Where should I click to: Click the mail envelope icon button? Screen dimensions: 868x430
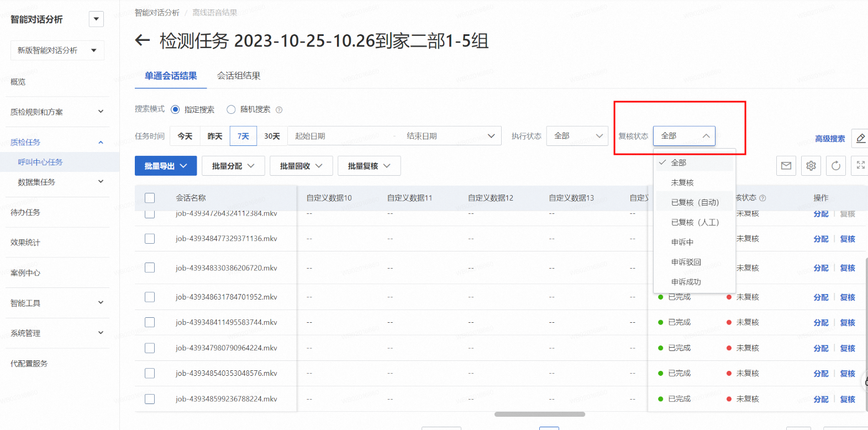[x=786, y=166]
